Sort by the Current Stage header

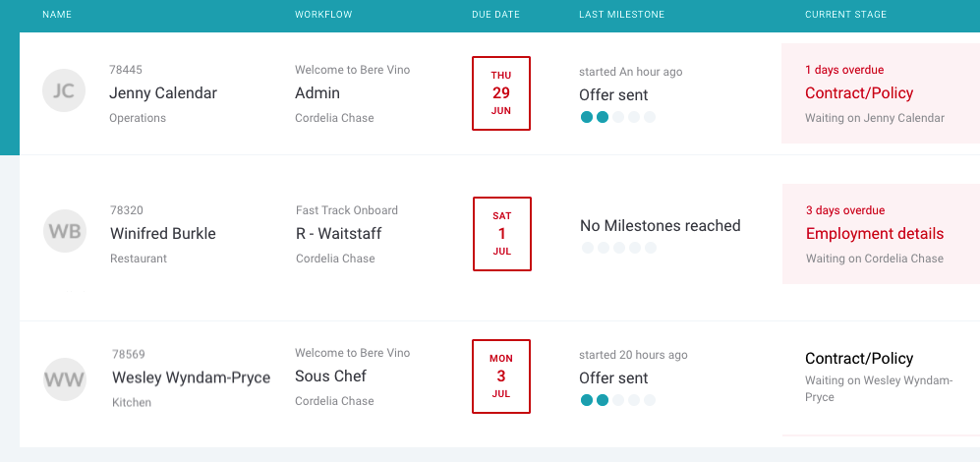(845, 15)
